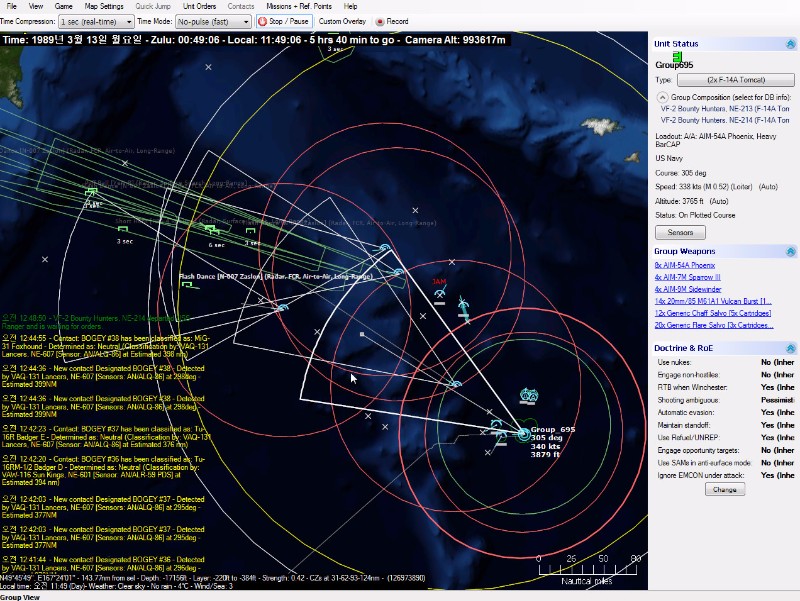Open the Time Compression dropdown
The height and width of the screenshot is (601, 800).
(95, 20)
